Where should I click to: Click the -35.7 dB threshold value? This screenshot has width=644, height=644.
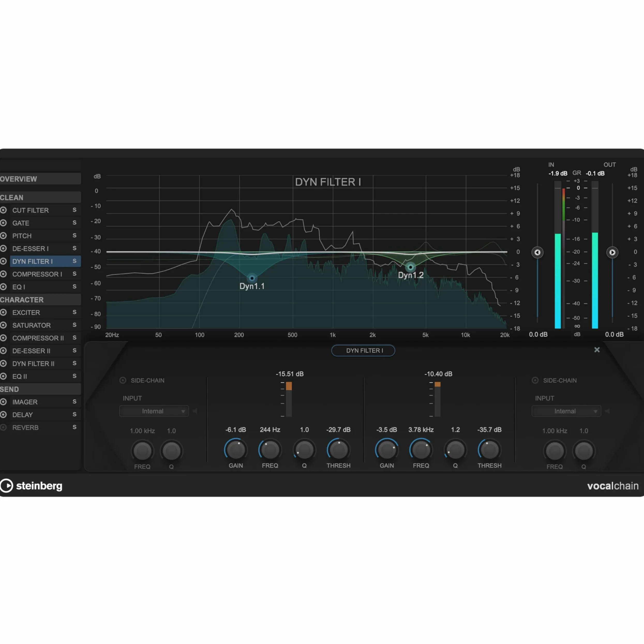(x=489, y=430)
